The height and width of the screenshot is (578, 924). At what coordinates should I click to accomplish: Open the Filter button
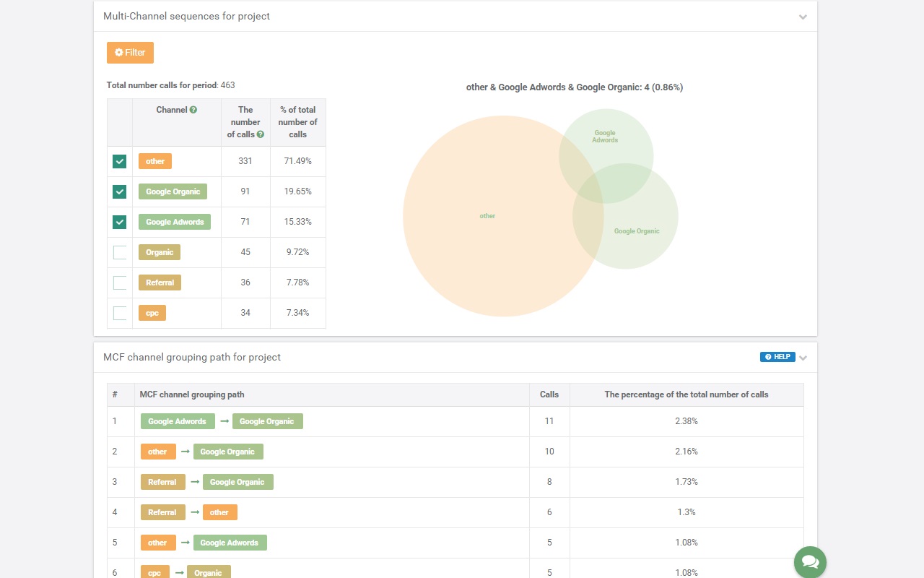point(130,53)
